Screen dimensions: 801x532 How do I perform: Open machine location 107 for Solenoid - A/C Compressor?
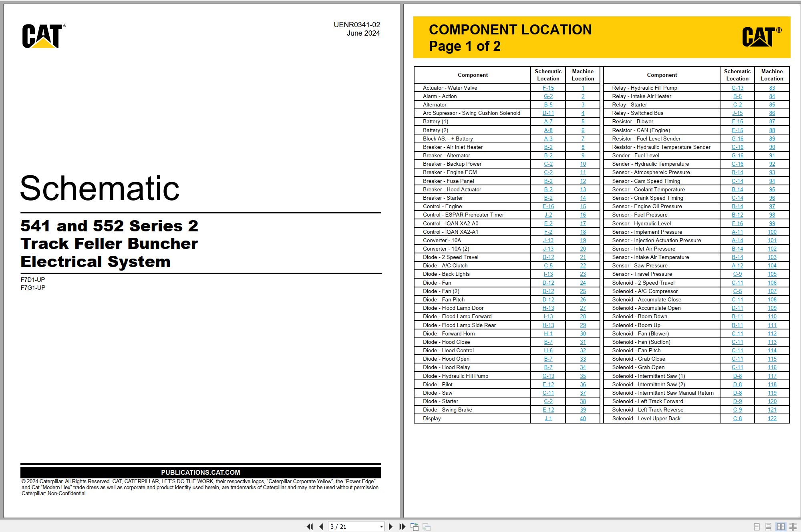[x=772, y=291]
